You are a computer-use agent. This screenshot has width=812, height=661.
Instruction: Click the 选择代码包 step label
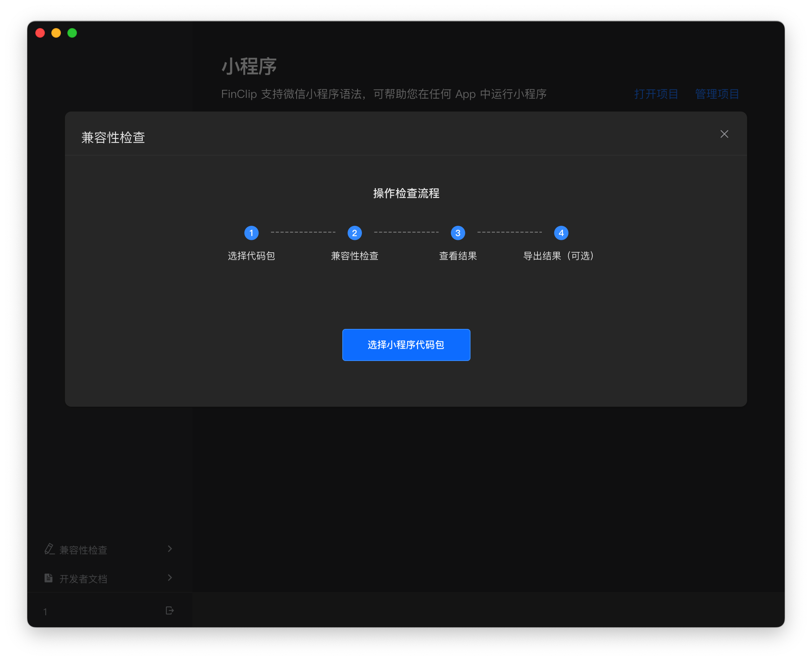click(x=251, y=256)
